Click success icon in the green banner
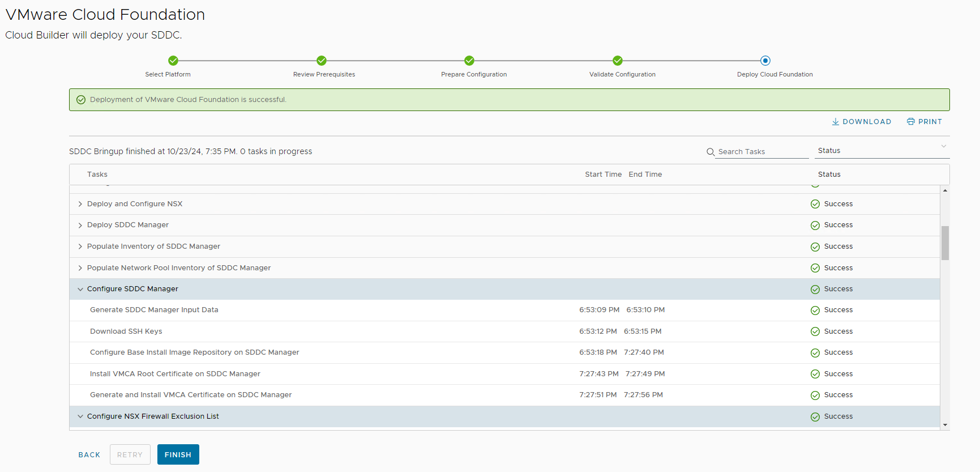Viewport: 980px width, 472px height. coord(81,100)
